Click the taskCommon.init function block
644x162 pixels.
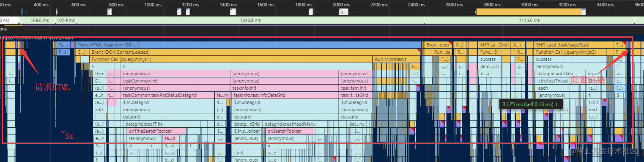[x=175, y=81]
